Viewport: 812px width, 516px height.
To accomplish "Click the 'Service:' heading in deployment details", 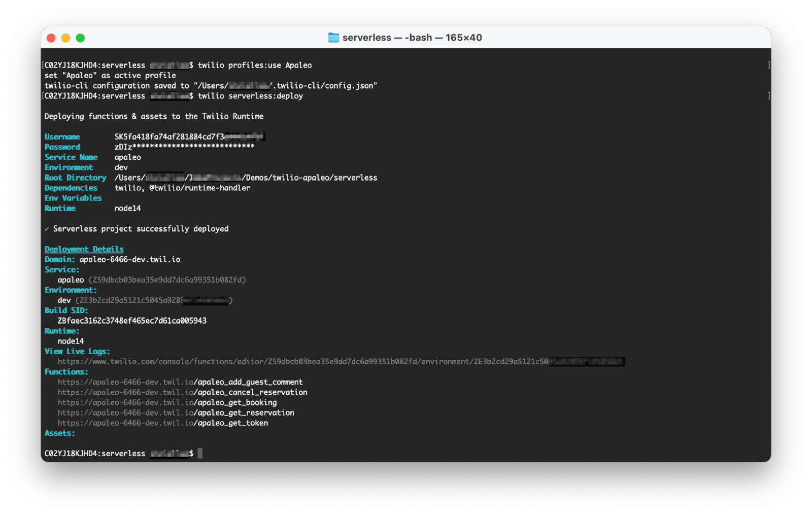I will coord(62,270).
